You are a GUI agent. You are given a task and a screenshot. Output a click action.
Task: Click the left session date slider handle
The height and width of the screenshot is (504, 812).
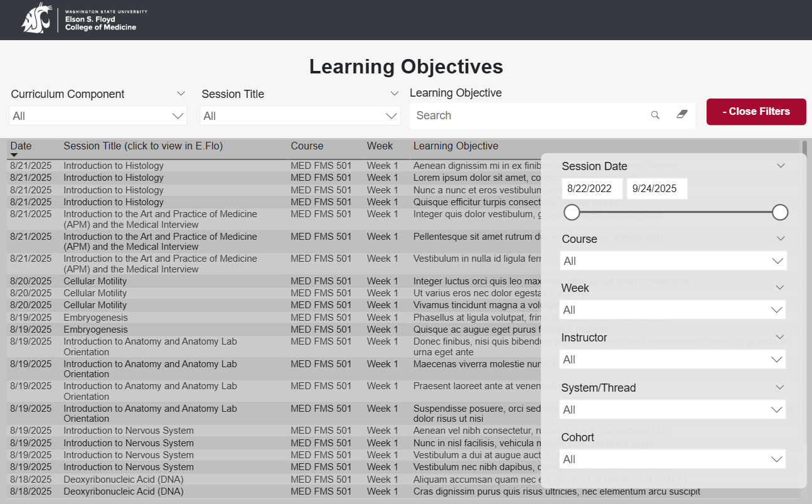572,213
